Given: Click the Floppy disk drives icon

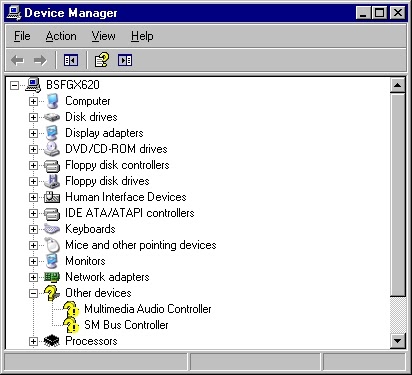Looking at the screenshot, I should (x=52, y=181).
